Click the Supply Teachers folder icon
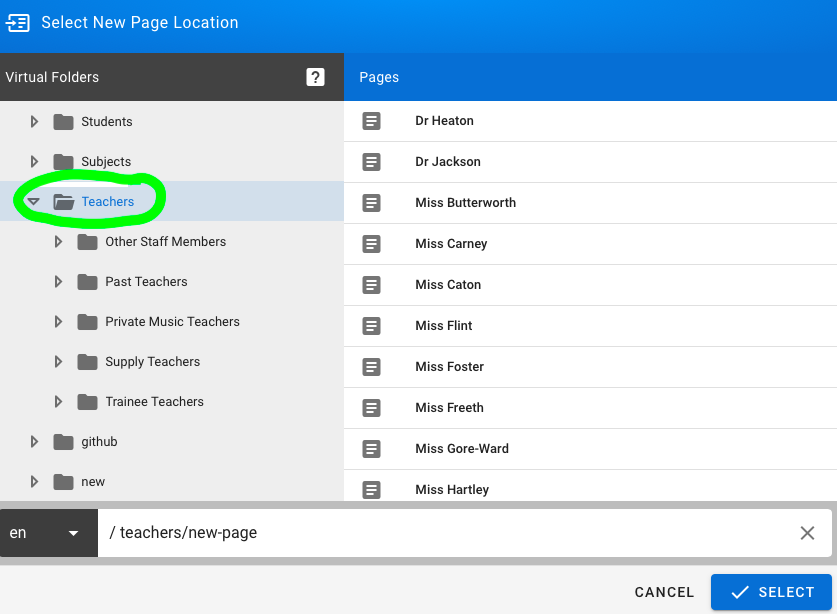The image size is (837, 614). (x=88, y=362)
